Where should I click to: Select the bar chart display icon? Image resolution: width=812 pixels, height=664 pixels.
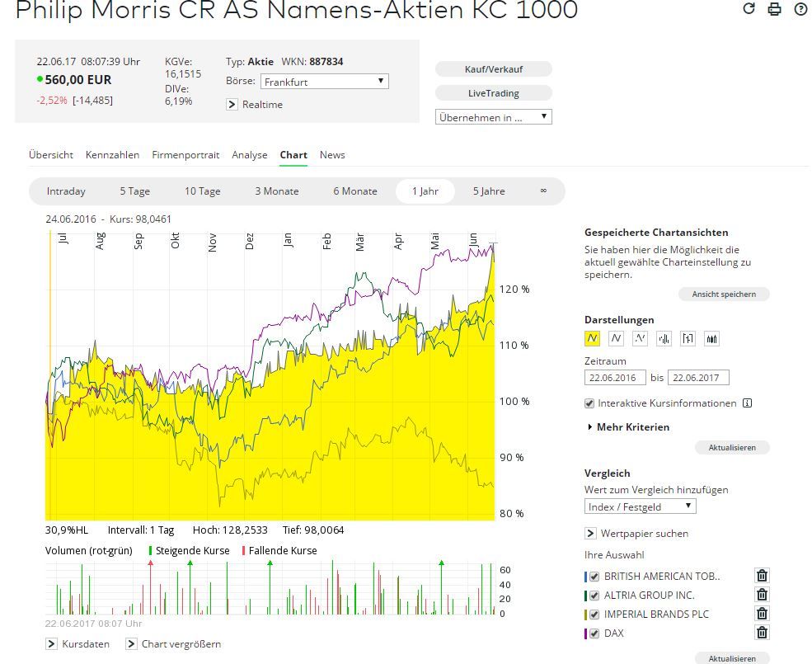(x=664, y=338)
